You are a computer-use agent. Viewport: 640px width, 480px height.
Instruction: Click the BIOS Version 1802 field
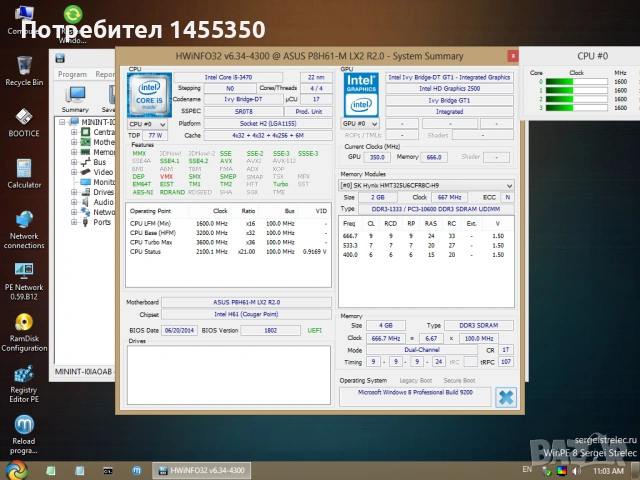(x=271, y=330)
